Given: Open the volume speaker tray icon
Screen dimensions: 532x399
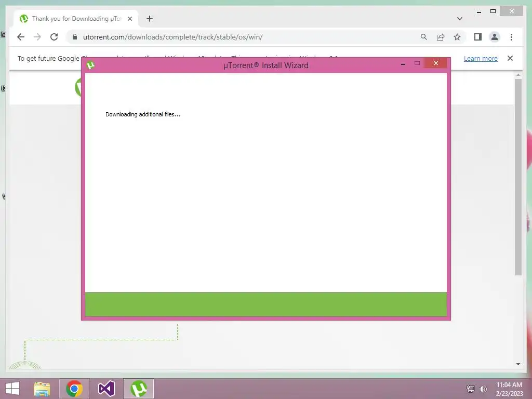Looking at the screenshot, I should [483, 389].
